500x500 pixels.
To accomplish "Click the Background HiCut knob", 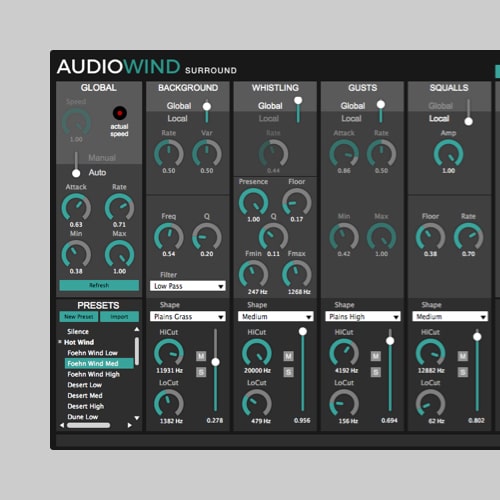I will pyautogui.click(x=169, y=353).
